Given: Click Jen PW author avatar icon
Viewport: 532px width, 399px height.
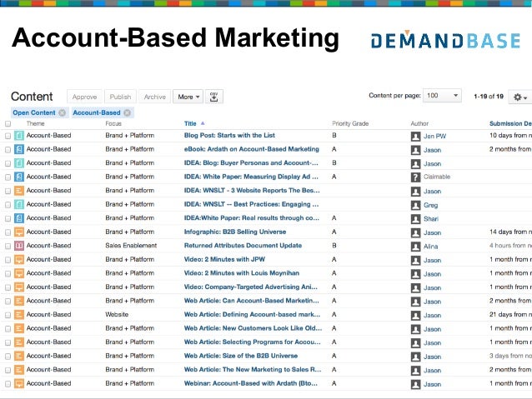Looking at the screenshot, I should (415, 135).
